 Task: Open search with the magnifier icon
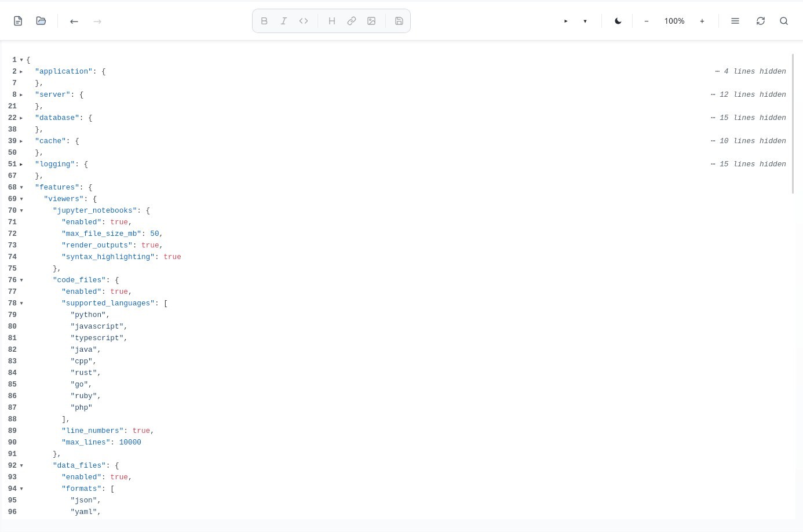(x=784, y=21)
